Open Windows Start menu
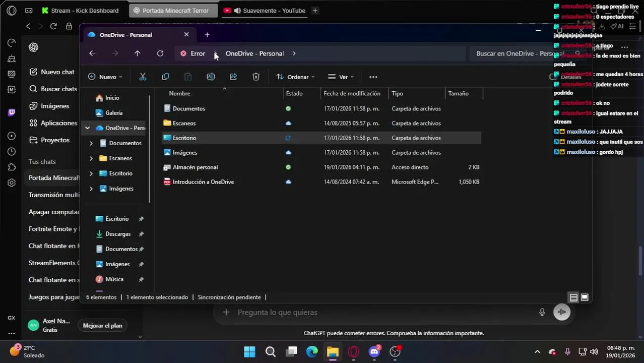Screen dimensions: 644x363 tap(249, 352)
